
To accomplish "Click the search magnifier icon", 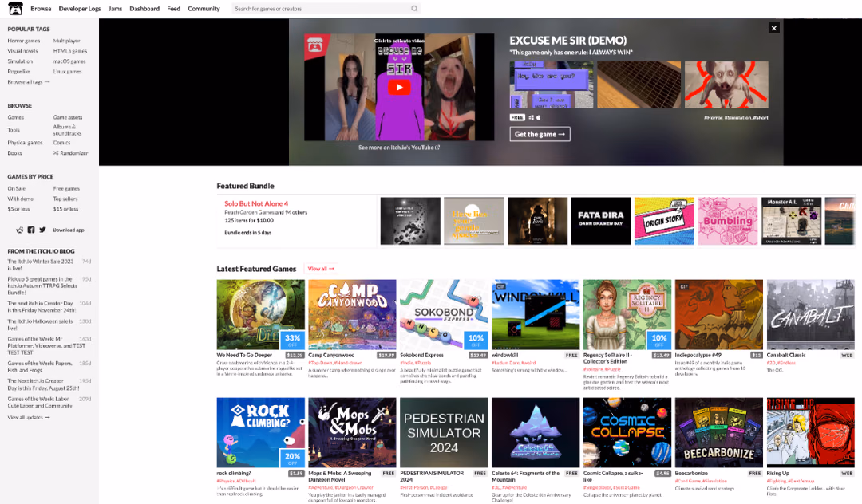I will click(414, 9).
